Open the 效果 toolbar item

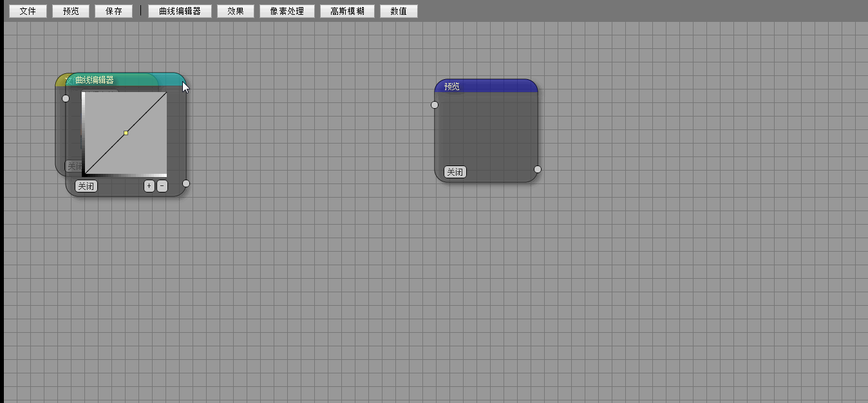(x=236, y=11)
